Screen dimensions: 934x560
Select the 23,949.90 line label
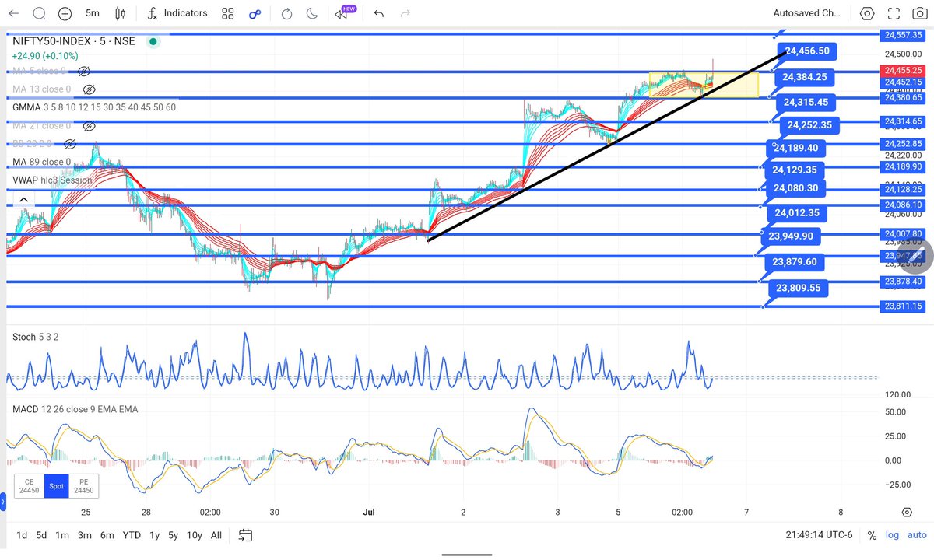790,236
